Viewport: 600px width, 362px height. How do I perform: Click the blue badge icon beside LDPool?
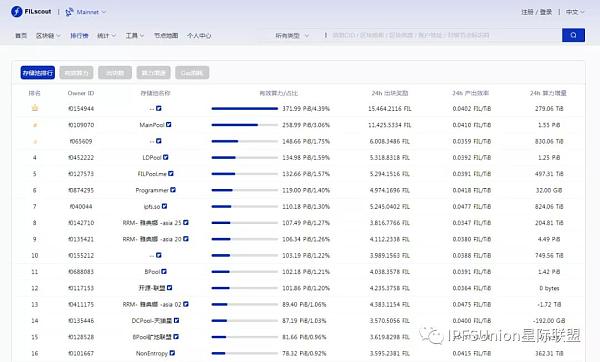166,157
